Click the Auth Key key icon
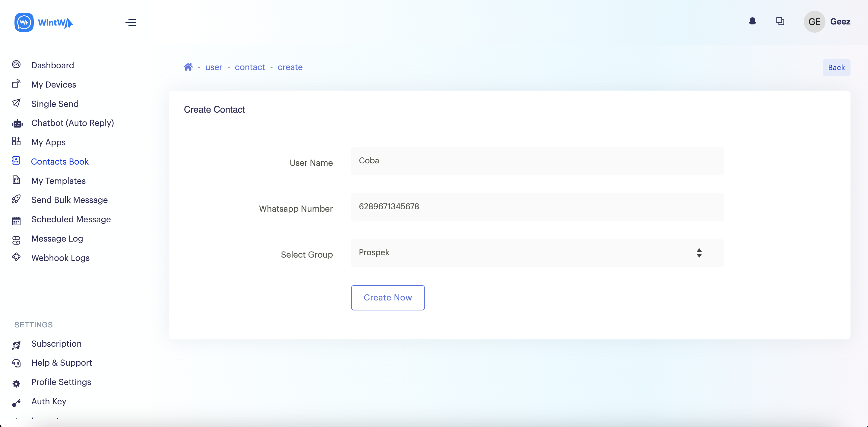Image resolution: width=868 pixels, height=427 pixels. point(16,403)
